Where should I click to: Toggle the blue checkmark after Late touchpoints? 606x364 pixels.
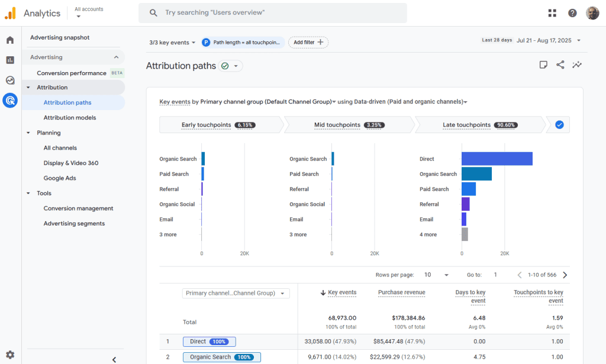tap(559, 125)
